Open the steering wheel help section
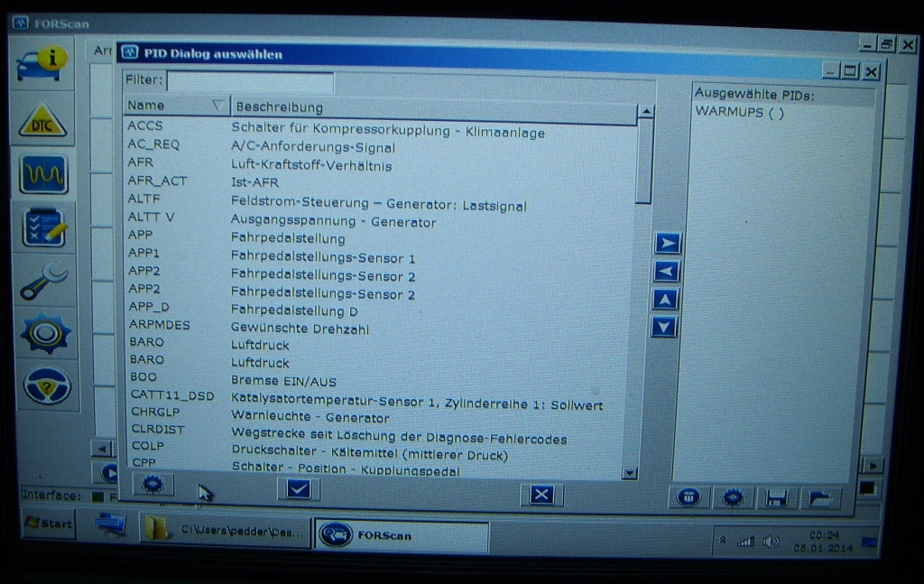The height and width of the screenshot is (584, 924). [x=47, y=386]
